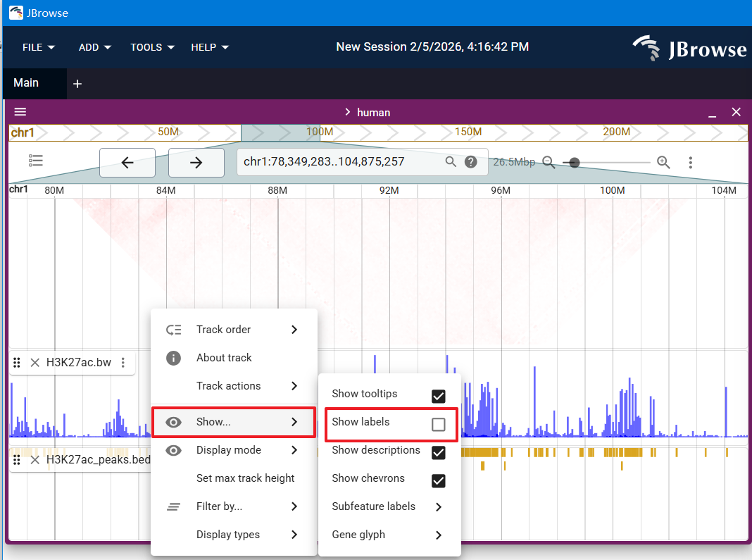This screenshot has height=560, width=752.
Task: Click the session name title
Action: tap(432, 46)
